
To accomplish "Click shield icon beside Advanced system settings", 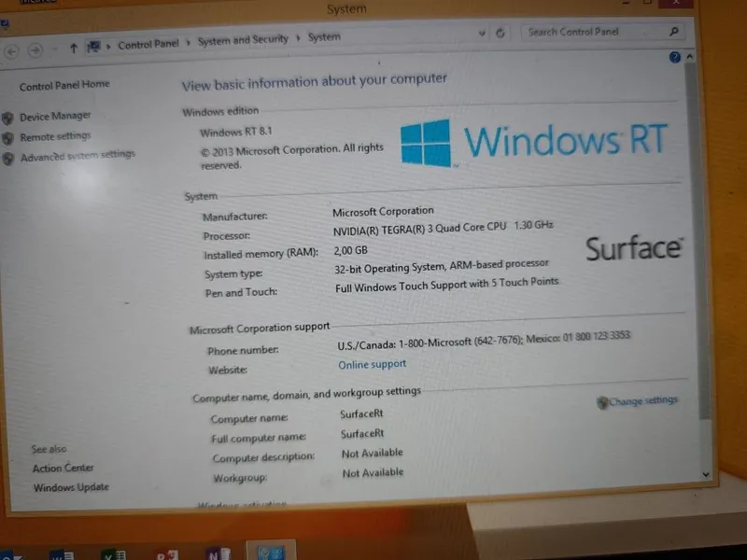I will tap(8, 159).
